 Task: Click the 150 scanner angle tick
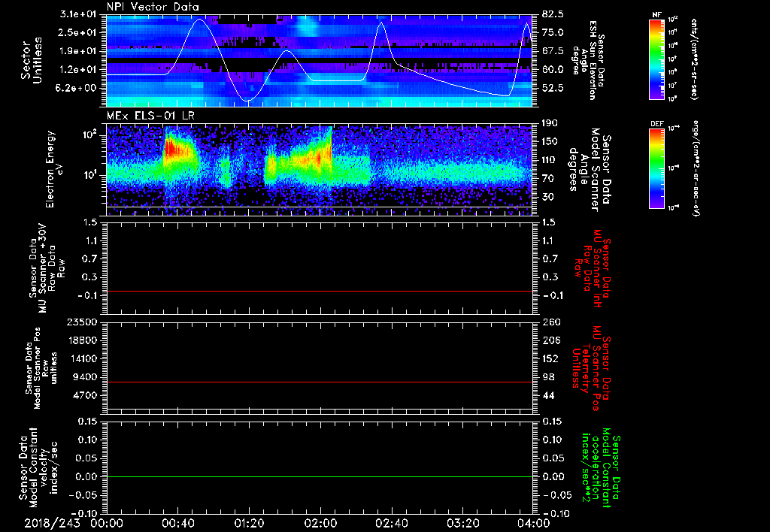(550, 142)
